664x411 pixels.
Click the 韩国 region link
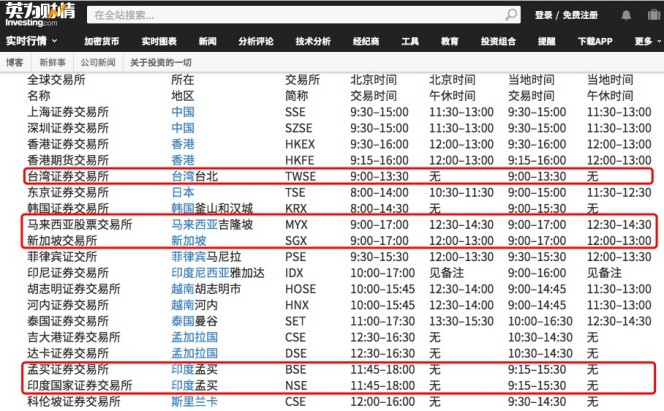pos(183,208)
